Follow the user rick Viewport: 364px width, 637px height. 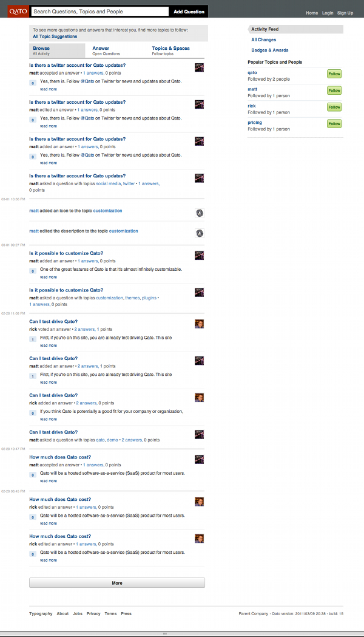coord(334,107)
